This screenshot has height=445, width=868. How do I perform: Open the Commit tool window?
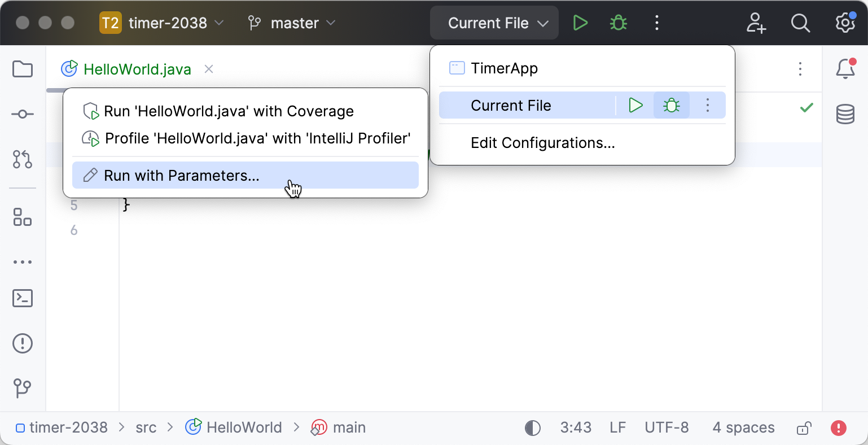pos(22,114)
